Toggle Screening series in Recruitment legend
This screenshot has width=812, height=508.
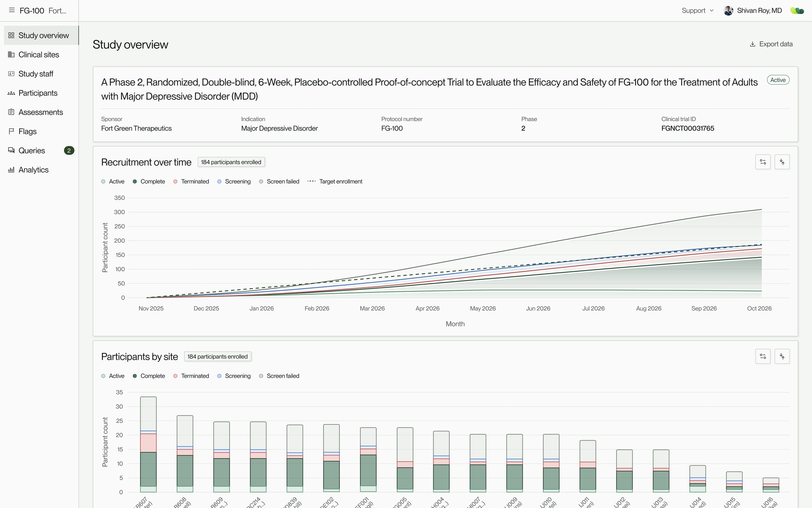click(234, 181)
